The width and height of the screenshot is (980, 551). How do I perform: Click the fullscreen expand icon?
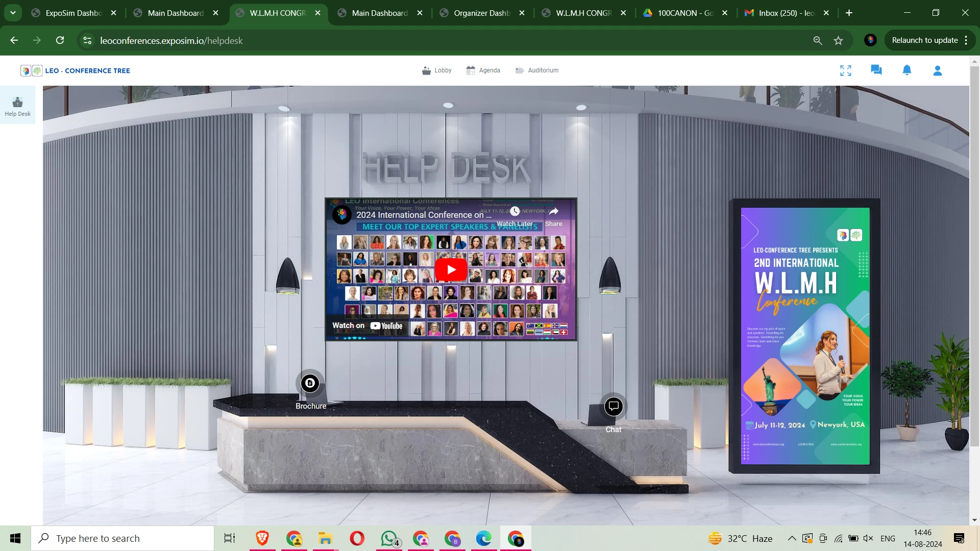pos(846,70)
